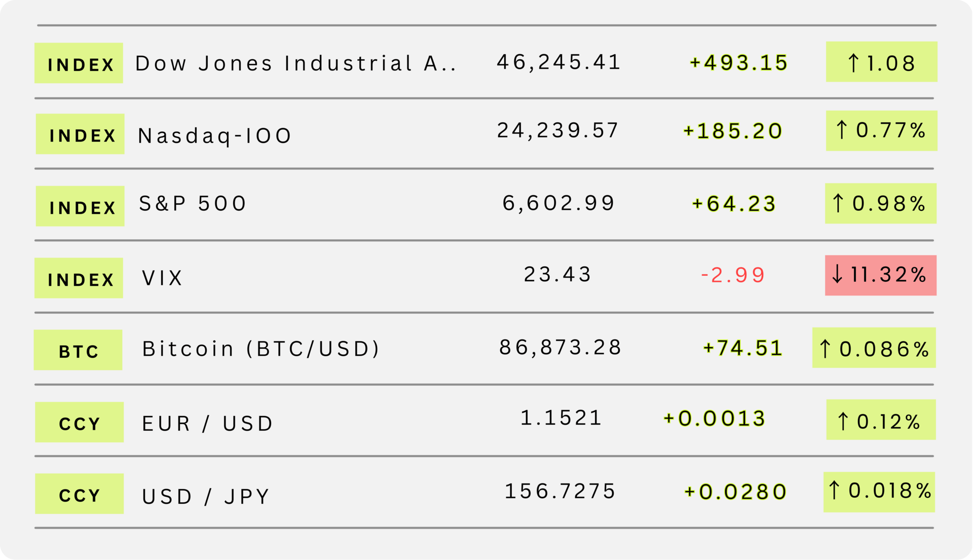Click the Nasdaq 0.77% change badge

881,131
